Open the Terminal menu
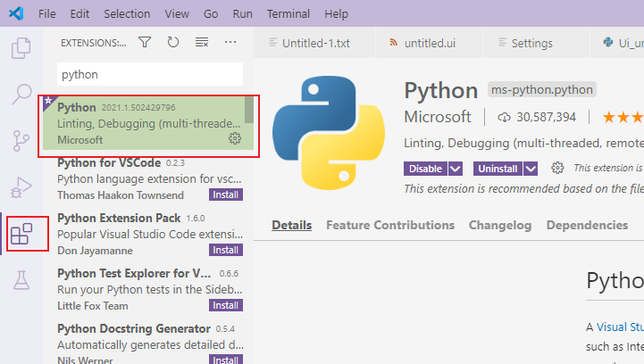Screen dimensions: 644x364 [x=288, y=14]
